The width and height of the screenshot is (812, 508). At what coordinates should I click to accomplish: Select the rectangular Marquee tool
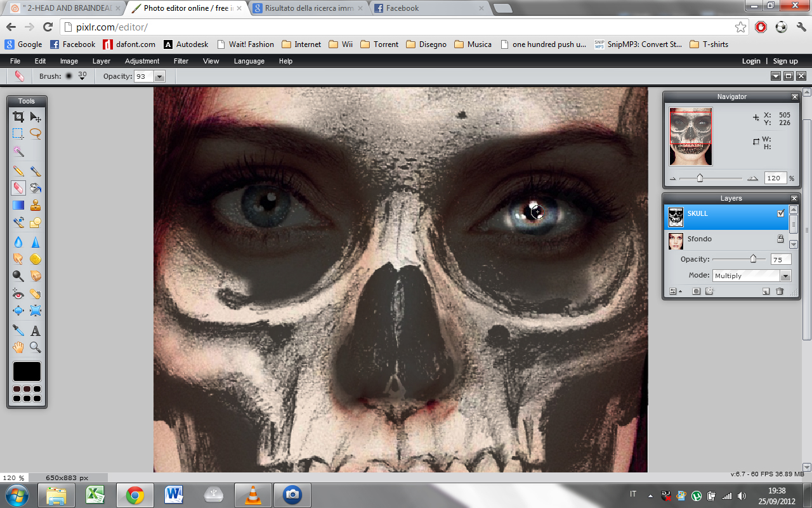coord(18,134)
